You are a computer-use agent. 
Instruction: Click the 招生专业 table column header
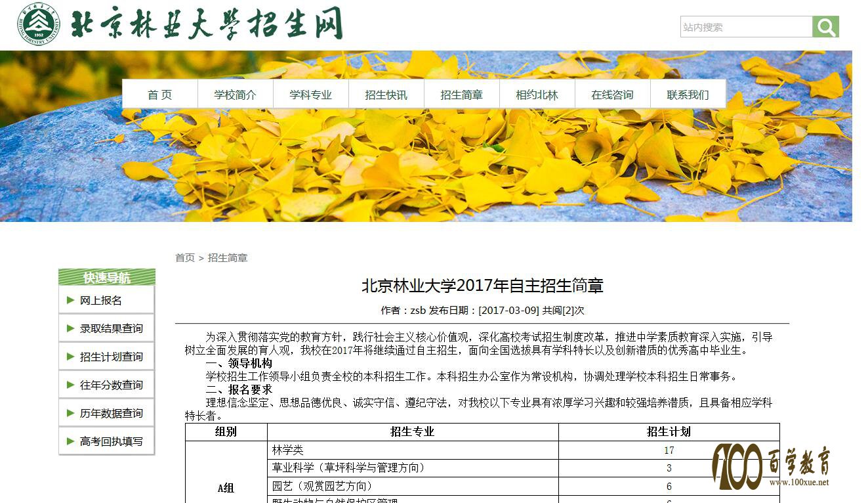pos(413,431)
